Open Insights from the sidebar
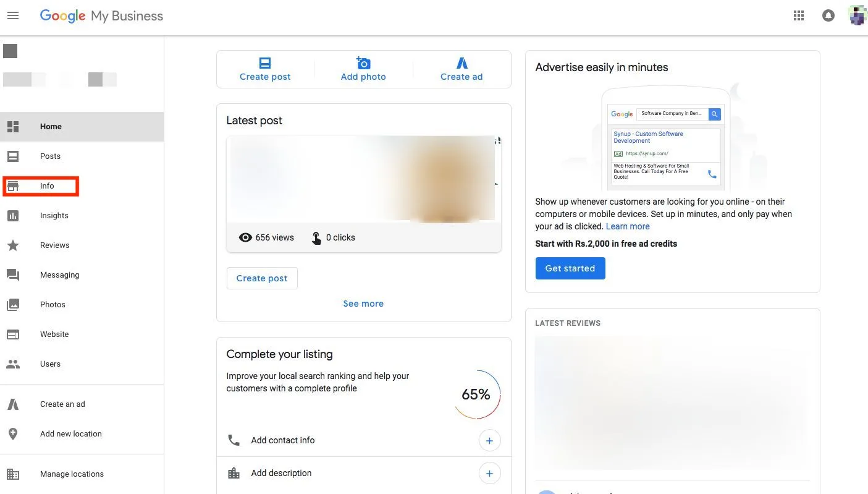 tap(82, 216)
